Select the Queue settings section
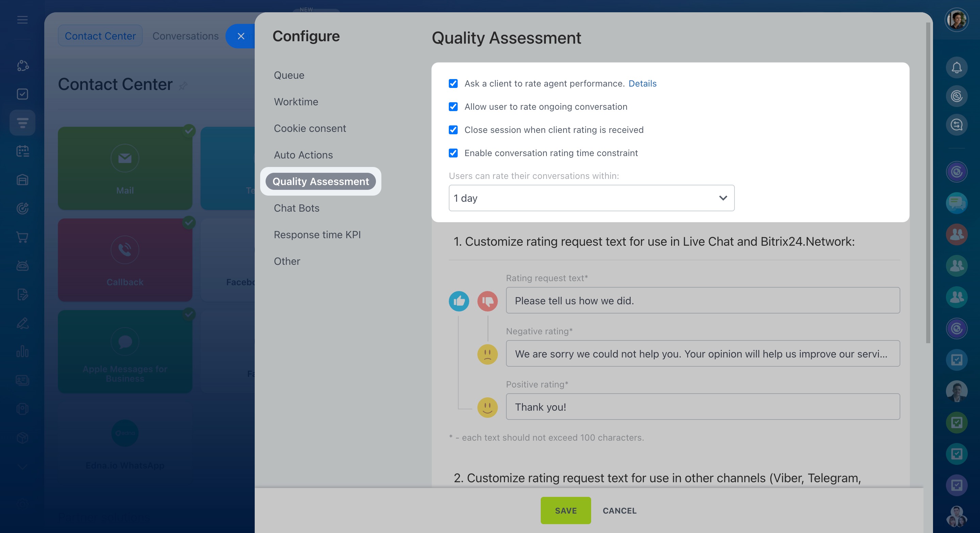Image resolution: width=980 pixels, height=533 pixels. click(x=289, y=75)
